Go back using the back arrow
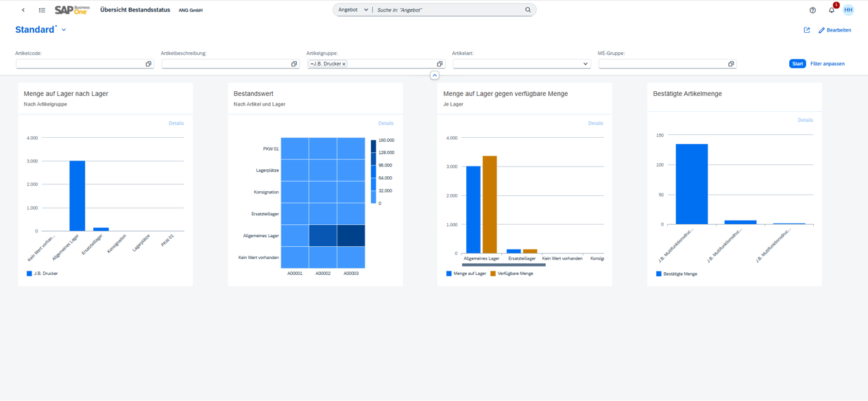 [23, 10]
